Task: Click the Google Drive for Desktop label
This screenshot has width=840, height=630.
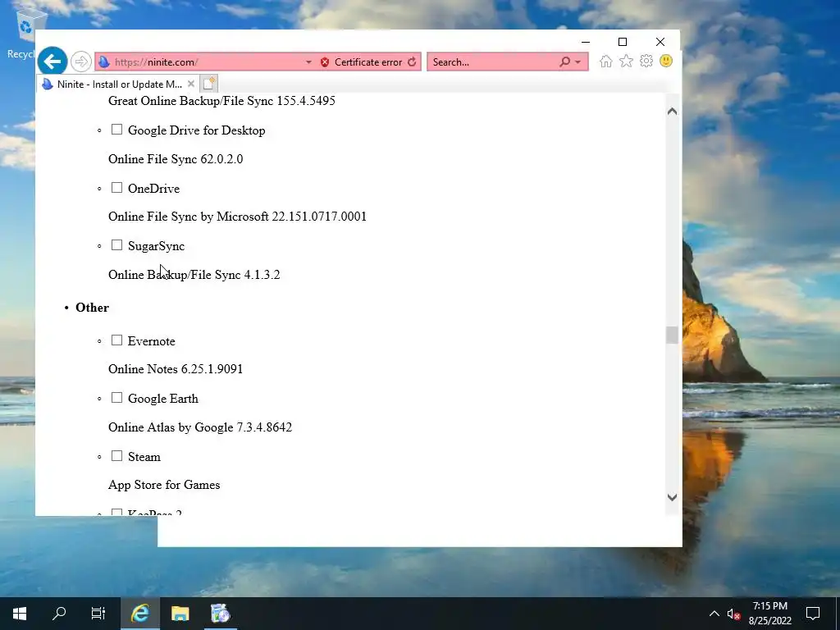Action: tap(197, 130)
